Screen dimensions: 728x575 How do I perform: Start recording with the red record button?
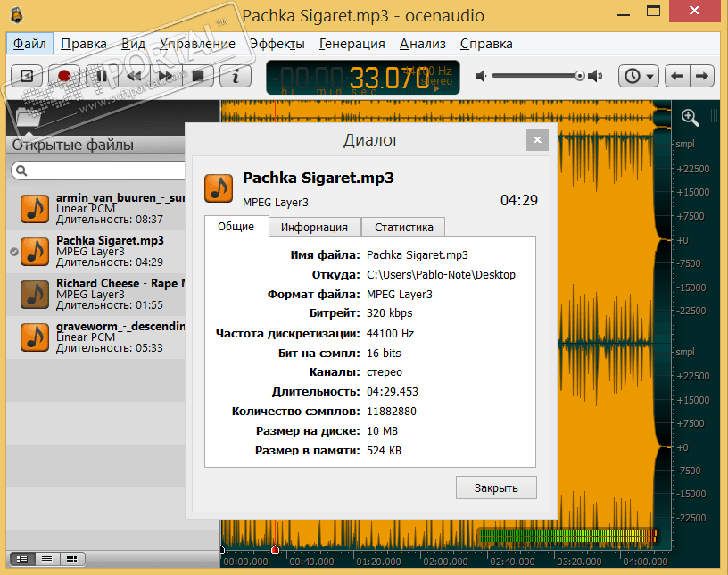point(64,76)
